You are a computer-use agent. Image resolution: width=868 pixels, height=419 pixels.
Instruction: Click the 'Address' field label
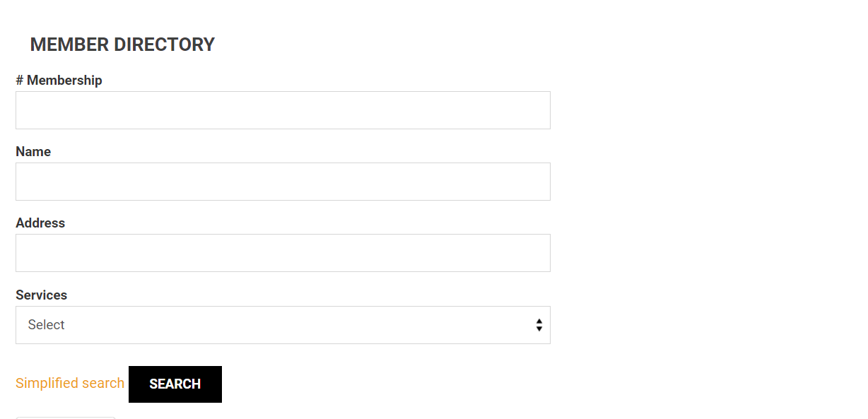[40, 223]
